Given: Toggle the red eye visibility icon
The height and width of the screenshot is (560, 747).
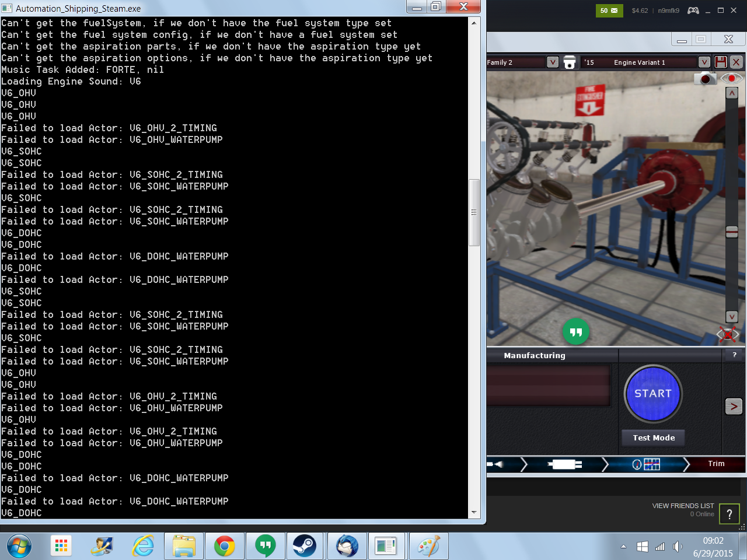Looking at the screenshot, I should click(x=731, y=78).
